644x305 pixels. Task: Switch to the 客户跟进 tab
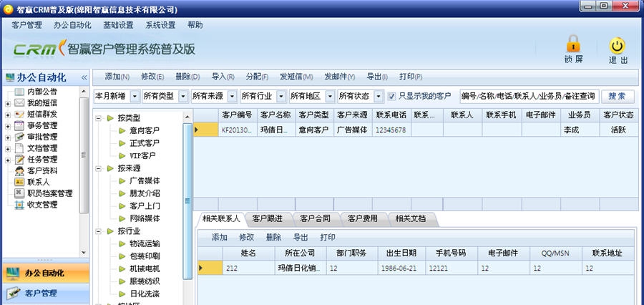[x=267, y=219]
